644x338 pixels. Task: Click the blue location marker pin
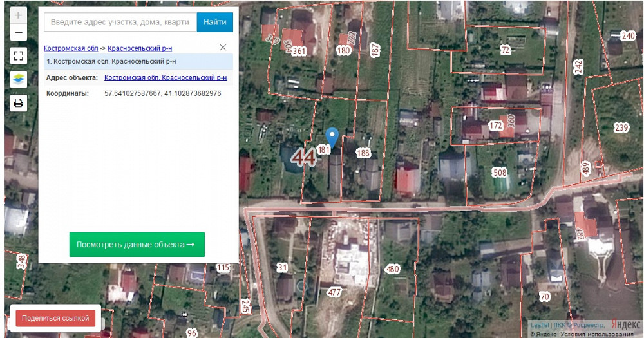pos(332,136)
